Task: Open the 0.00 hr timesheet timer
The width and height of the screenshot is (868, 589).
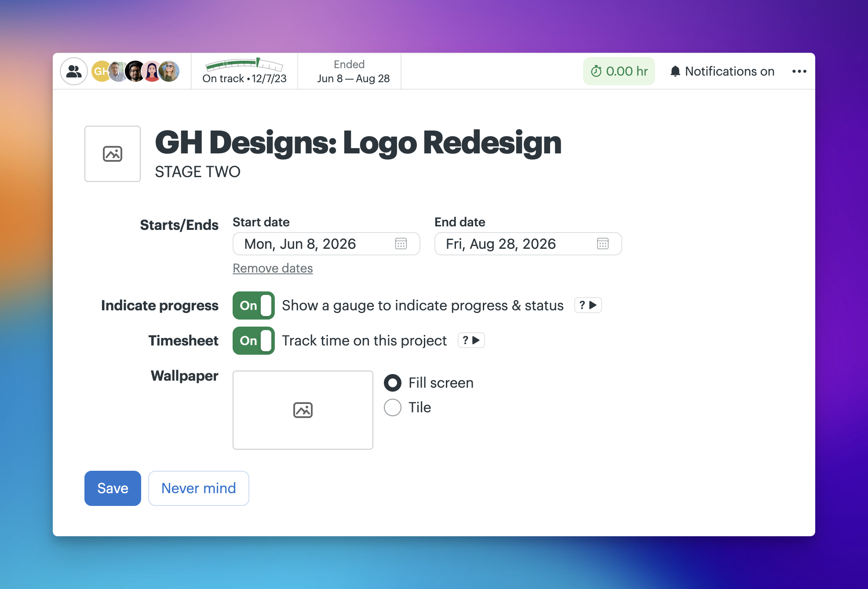Action: [x=619, y=71]
